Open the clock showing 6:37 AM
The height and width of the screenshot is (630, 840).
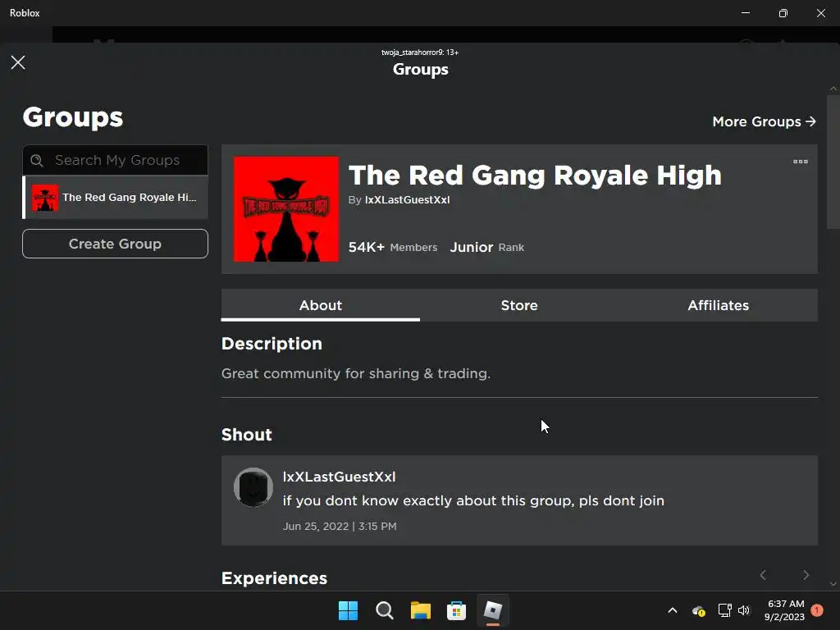(x=785, y=610)
